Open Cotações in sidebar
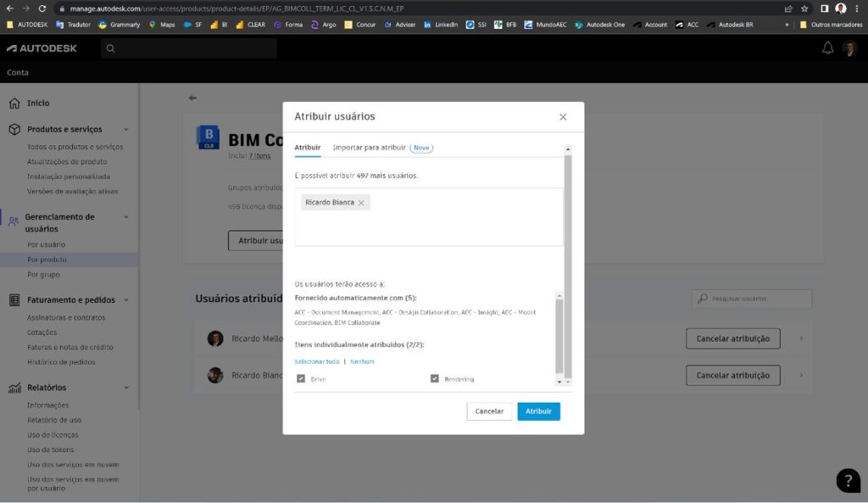868x503 pixels. (42, 333)
